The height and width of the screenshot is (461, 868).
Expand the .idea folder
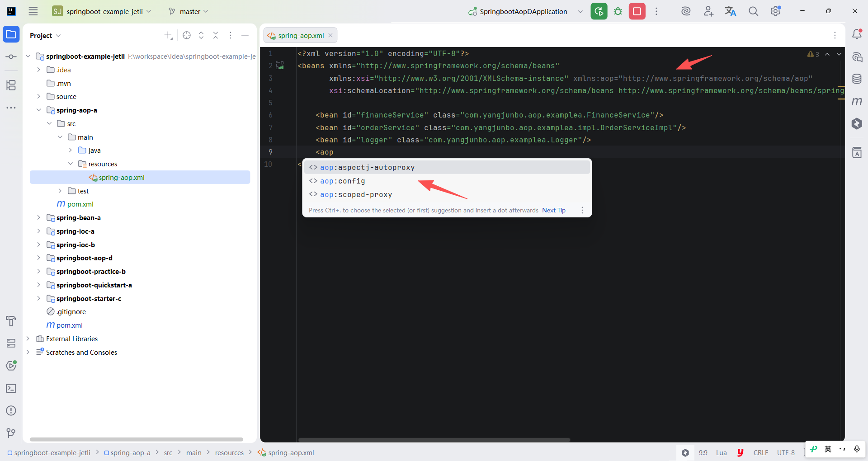coord(38,70)
